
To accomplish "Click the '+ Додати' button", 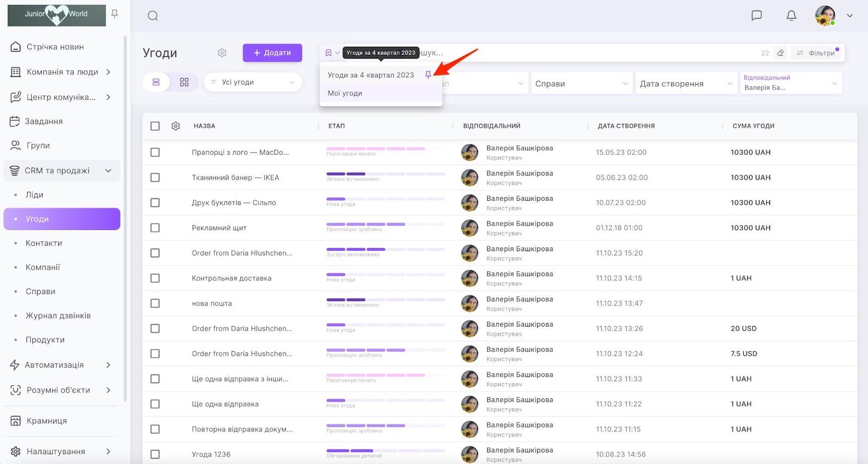I will pyautogui.click(x=272, y=53).
